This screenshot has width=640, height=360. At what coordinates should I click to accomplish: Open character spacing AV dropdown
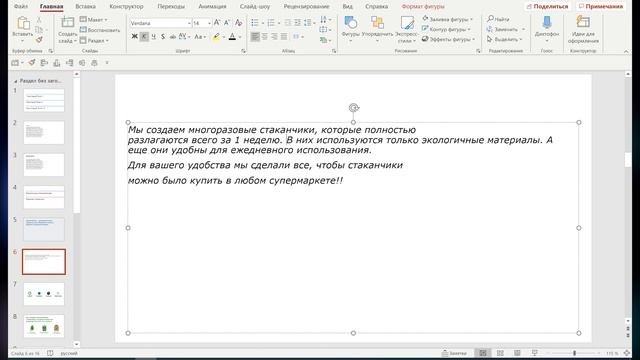[x=184, y=37]
